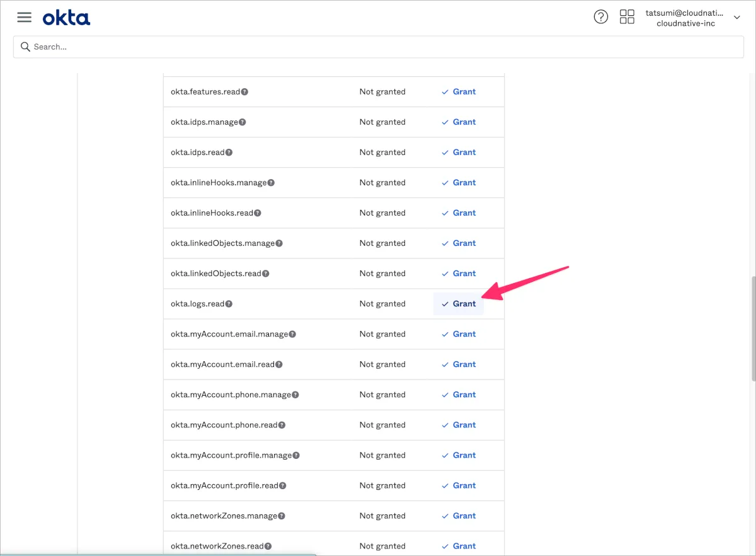Open the apps grid icon

pos(627,17)
